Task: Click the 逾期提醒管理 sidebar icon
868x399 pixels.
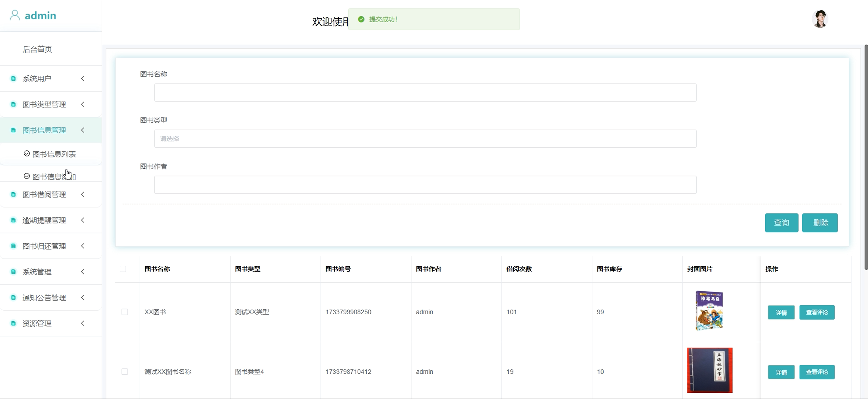Action: (14, 220)
